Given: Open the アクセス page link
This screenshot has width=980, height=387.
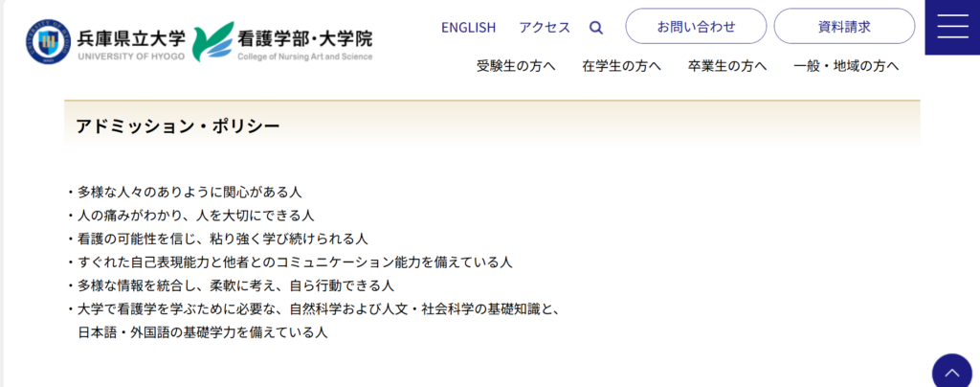Looking at the screenshot, I should point(545,27).
